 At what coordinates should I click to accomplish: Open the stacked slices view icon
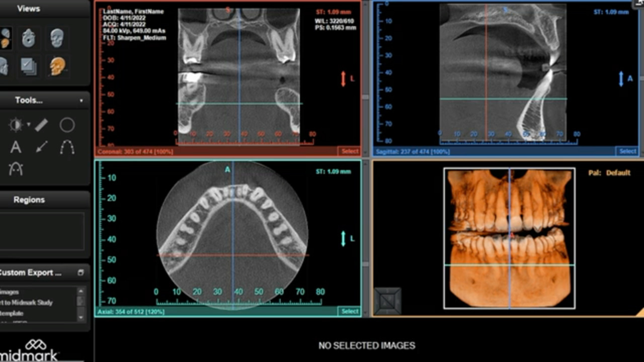28,66
